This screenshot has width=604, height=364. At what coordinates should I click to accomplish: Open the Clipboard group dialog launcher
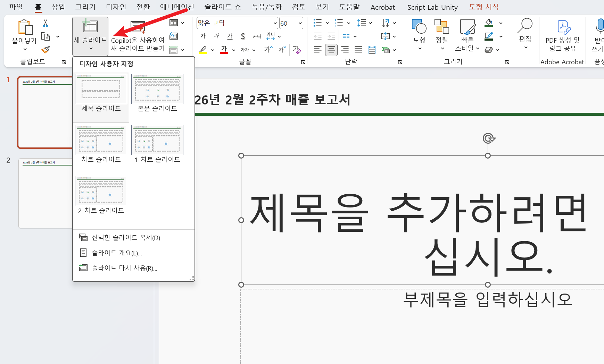[x=64, y=62]
